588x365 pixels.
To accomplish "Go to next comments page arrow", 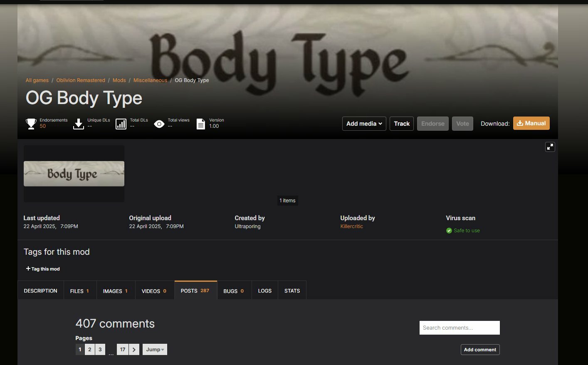I will click(x=134, y=350).
